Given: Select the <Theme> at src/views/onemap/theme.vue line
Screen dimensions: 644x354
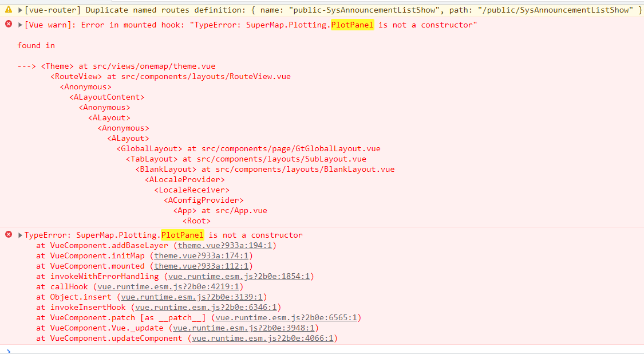Looking at the screenshot, I should [x=128, y=66].
